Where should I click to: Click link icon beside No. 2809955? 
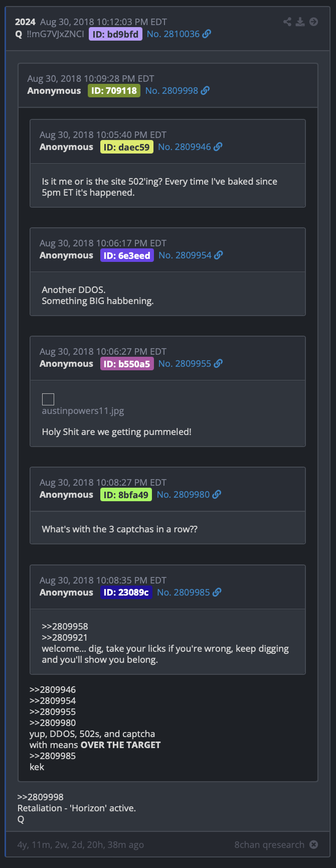click(218, 363)
